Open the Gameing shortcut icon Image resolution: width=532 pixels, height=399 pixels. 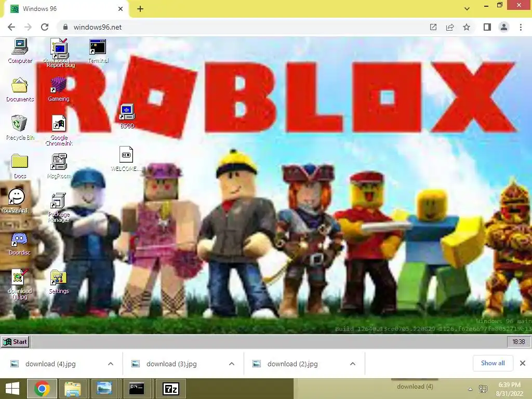pos(58,89)
